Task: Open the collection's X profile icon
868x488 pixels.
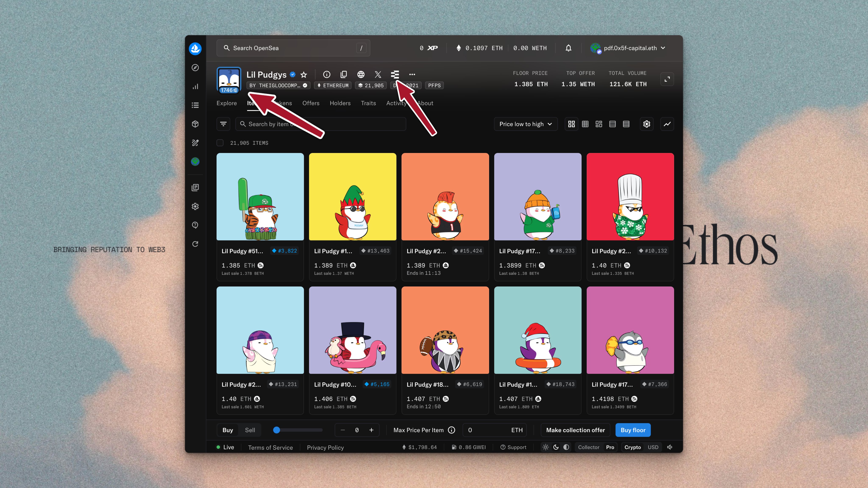Action: click(378, 74)
